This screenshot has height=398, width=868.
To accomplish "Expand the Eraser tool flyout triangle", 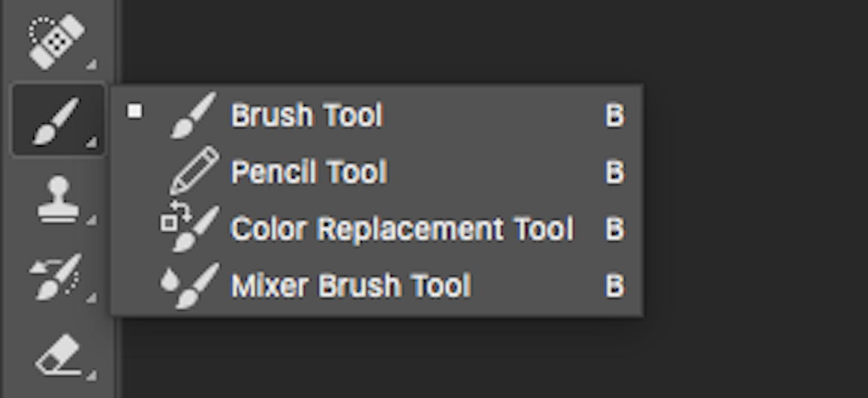I will pos(91,376).
